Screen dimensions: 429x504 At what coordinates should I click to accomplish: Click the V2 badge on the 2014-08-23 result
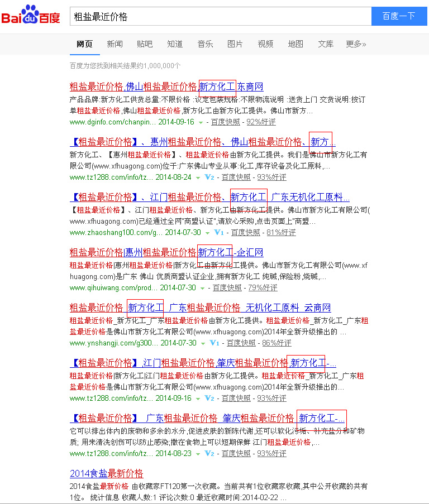pyautogui.click(x=209, y=454)
